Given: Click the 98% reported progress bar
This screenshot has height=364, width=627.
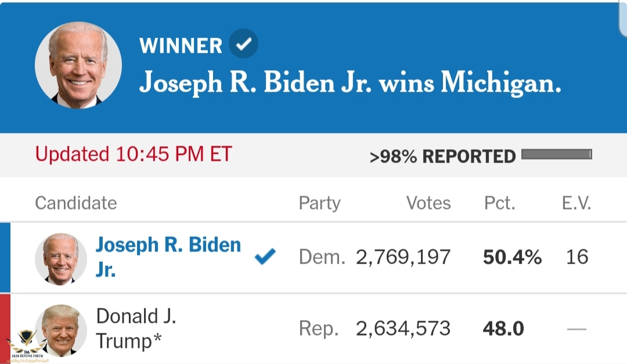Looking at the screenshot, I should [557, 154].
